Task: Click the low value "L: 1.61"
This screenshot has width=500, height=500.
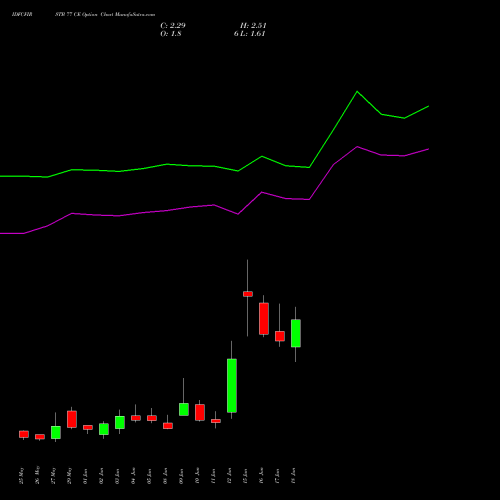Action: pyautogui.click(x=252, y=34)
